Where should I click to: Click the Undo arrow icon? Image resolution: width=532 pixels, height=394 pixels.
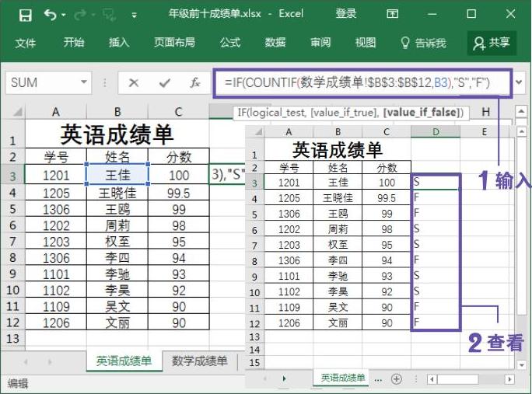(50, 14)
